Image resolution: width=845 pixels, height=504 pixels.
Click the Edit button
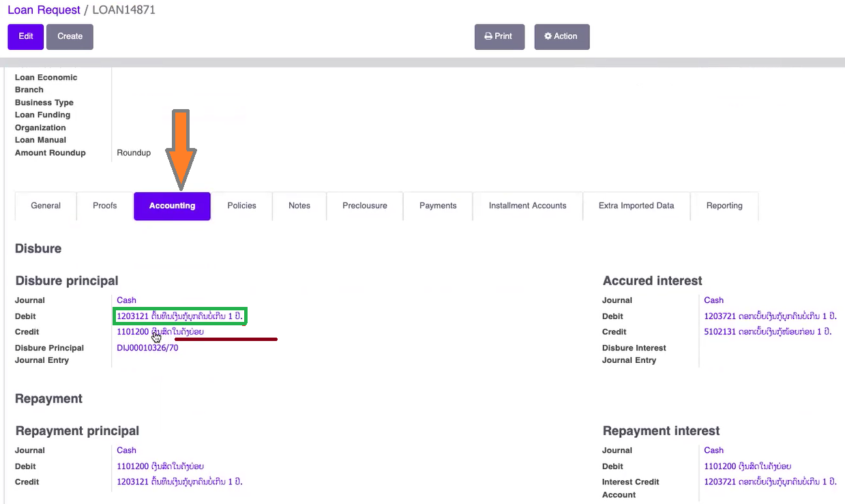[26, 37]
